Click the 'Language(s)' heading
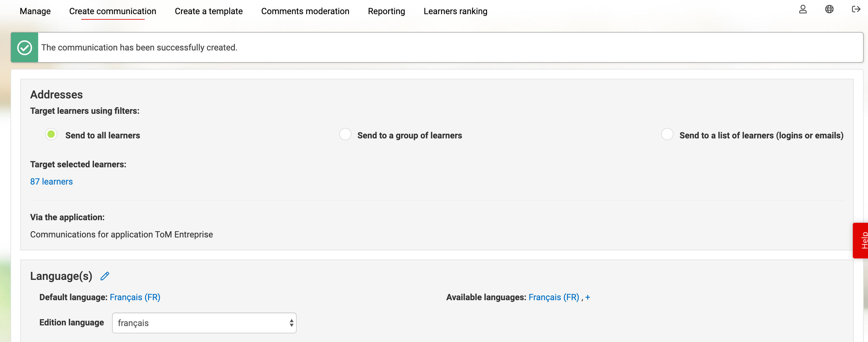 point(61,276)
